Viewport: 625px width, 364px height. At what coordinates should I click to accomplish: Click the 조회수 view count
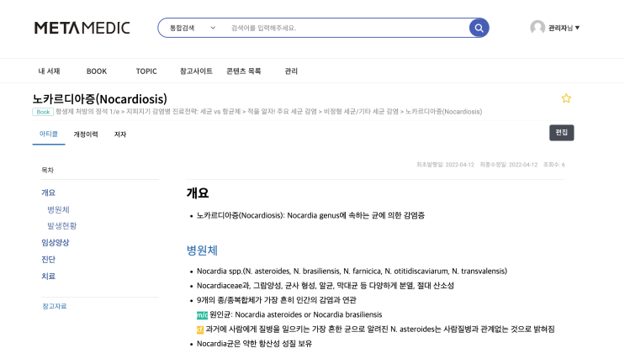tap(554, 165)
